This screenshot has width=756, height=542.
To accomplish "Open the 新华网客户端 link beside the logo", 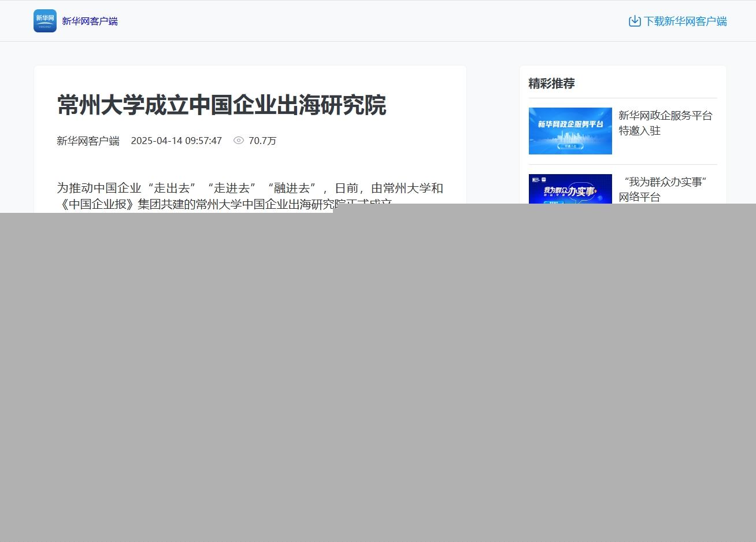I will click(90, 21).
